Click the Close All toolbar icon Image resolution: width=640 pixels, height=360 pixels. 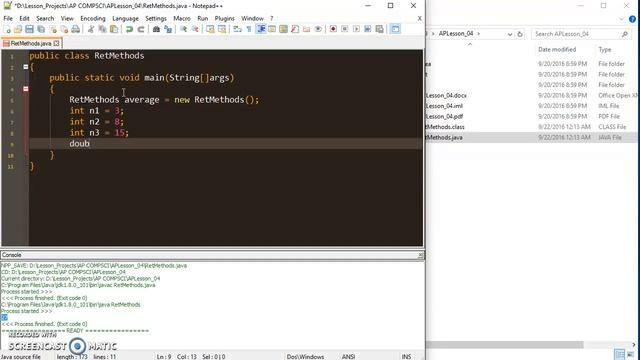tap(64, 29)
